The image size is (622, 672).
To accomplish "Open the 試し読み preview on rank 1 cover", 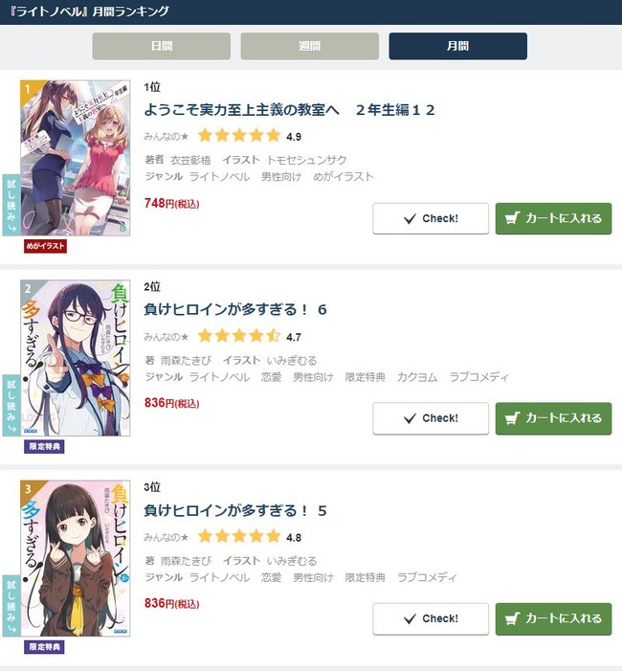I will click(11, 205).
